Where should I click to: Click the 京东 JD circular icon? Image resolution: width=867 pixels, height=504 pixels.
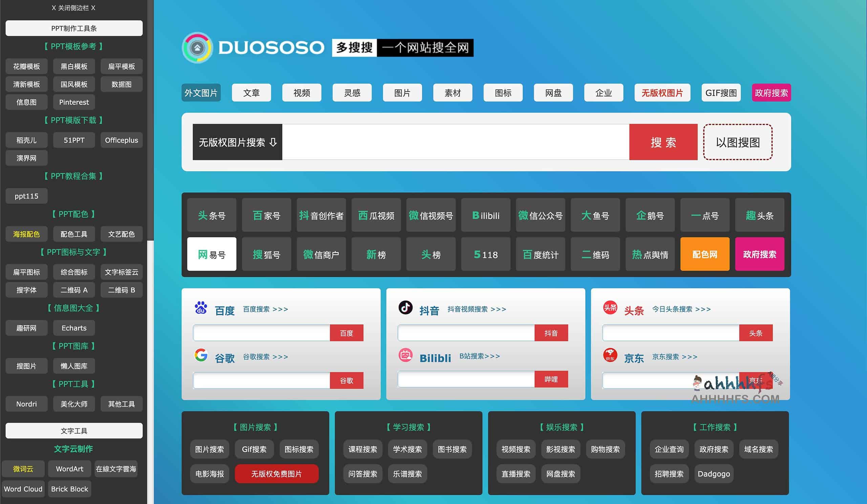[610, 355]
